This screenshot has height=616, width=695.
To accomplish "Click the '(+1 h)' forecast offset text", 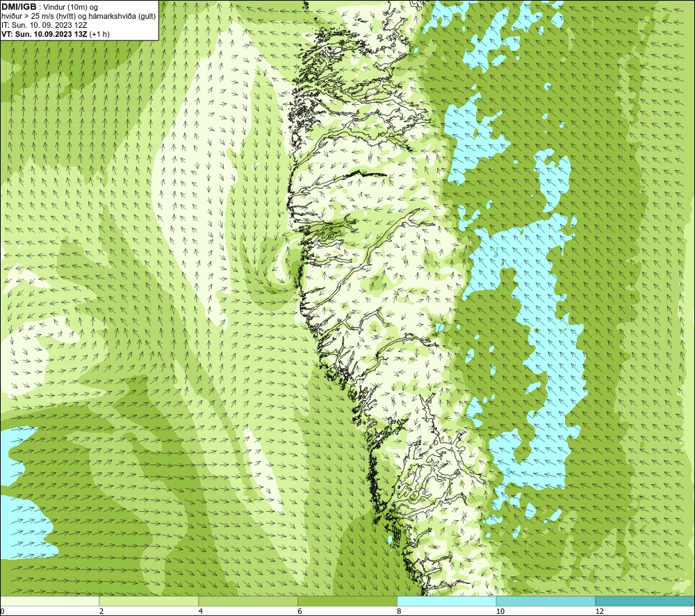I will 99,34.
